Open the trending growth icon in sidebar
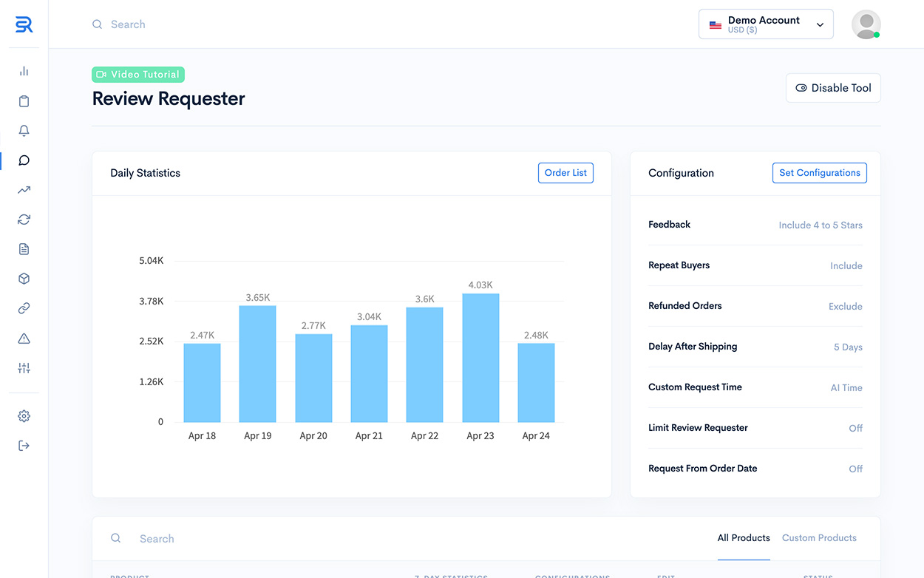 24,190
